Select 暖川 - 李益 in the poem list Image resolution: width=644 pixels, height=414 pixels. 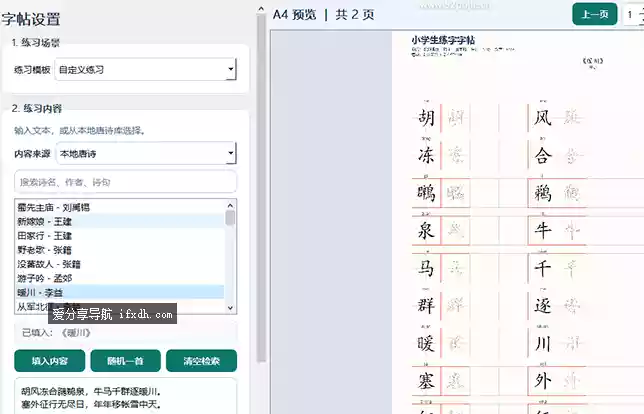pyautogui.click(x=120, y=292)
